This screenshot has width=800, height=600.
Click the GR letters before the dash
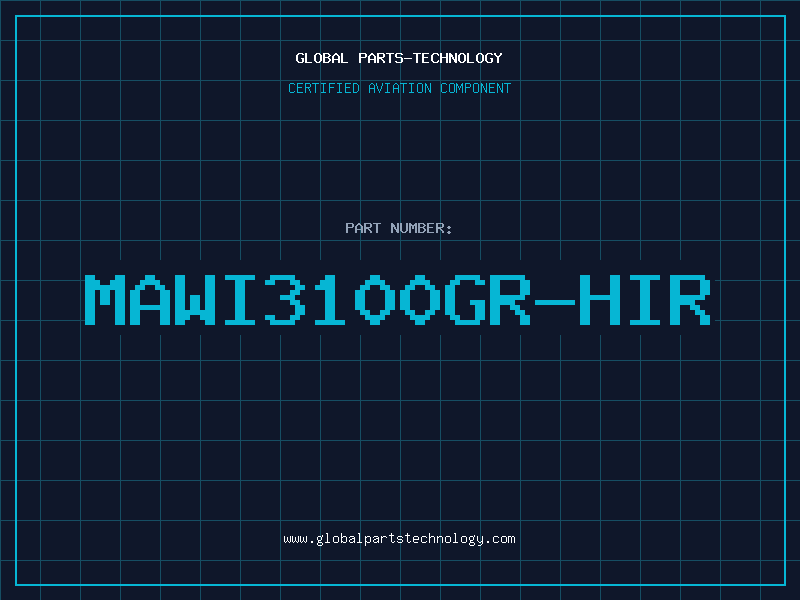pos(488,300)
